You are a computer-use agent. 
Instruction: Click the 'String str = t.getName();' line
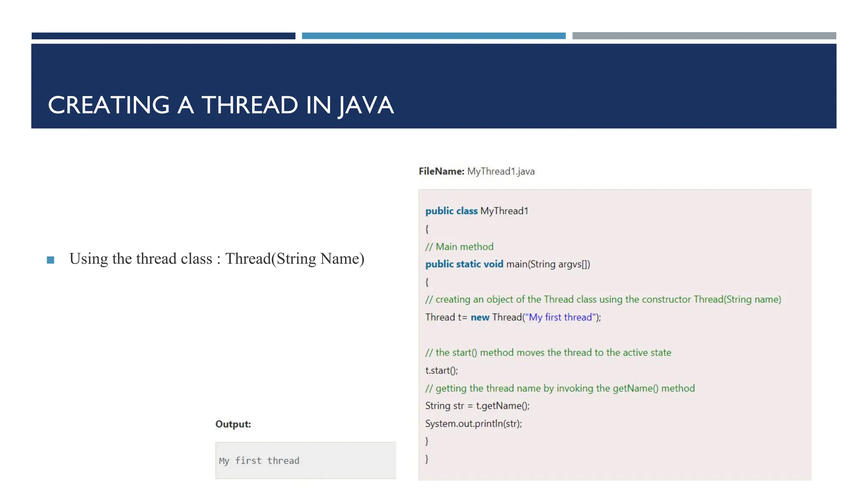[x=477, y=406]
